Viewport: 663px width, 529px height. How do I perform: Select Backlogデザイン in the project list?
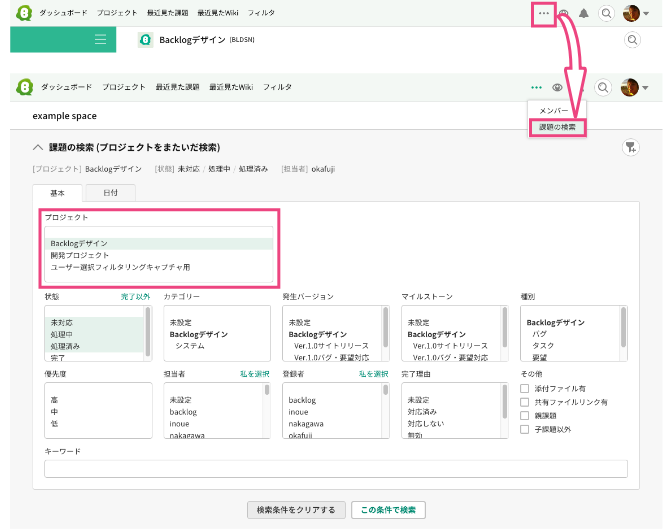pyautogui.click(x=159, y=244)
